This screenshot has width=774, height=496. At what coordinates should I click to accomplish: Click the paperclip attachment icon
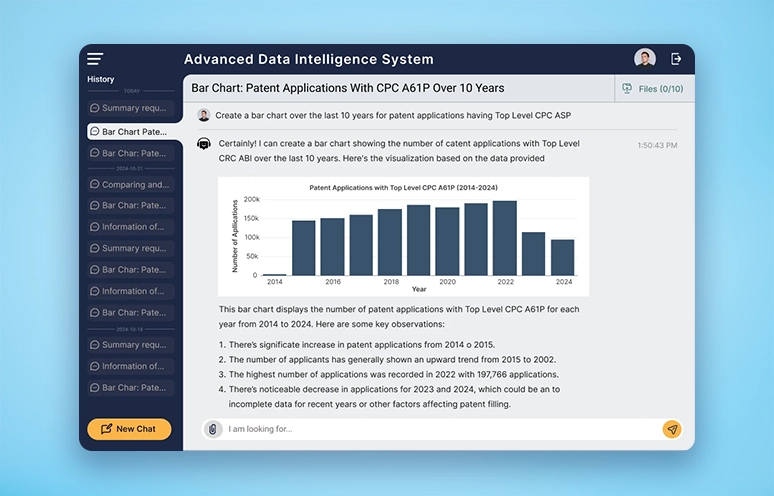click(213, 429)
